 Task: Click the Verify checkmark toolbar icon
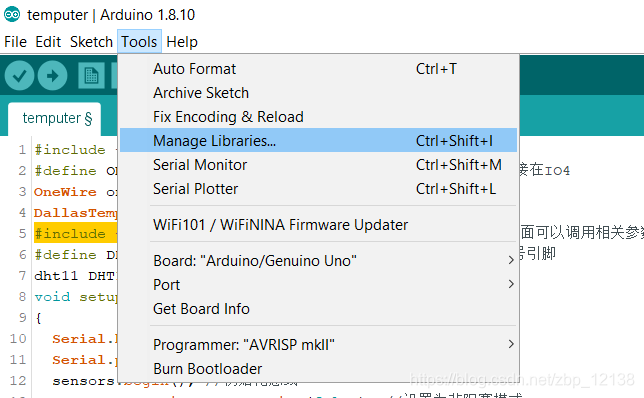tap(19, 76)
